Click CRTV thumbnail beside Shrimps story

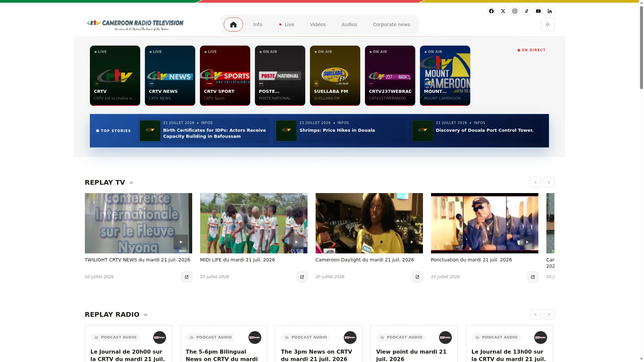coord(286,131)
